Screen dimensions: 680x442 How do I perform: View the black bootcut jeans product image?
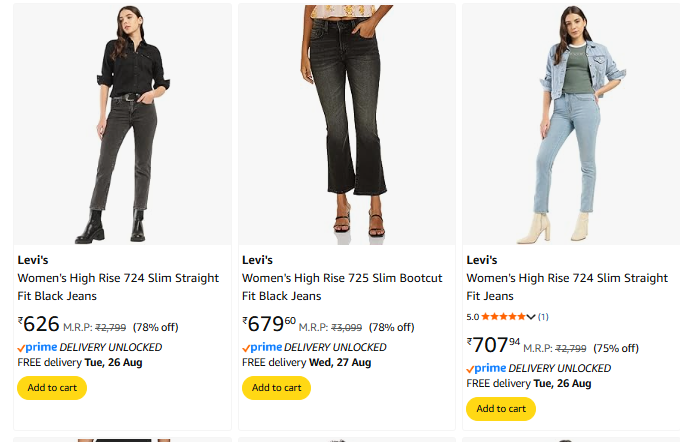pyautogui.click(x=347, y=125)
